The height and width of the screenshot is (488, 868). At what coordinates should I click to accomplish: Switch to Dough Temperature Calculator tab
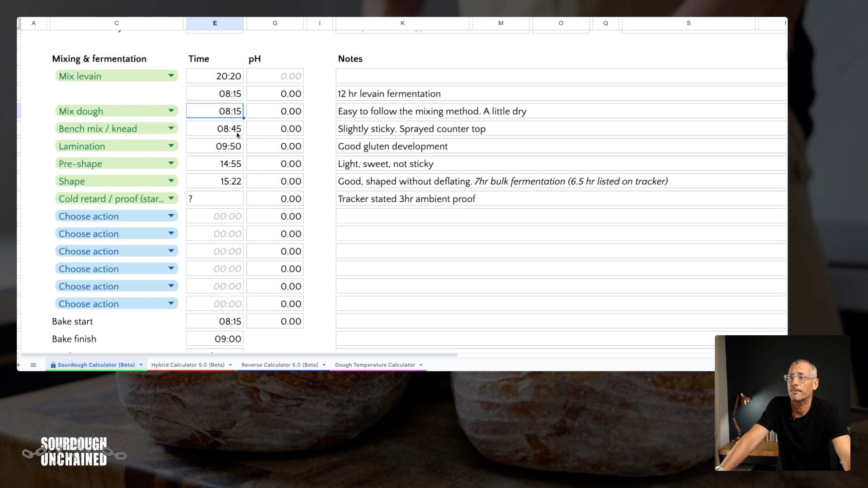374,365
